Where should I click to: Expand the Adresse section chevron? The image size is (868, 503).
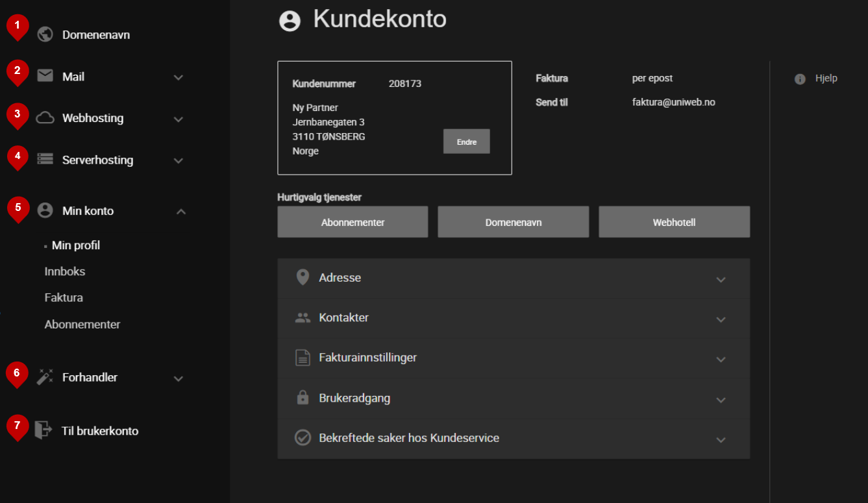721,280
